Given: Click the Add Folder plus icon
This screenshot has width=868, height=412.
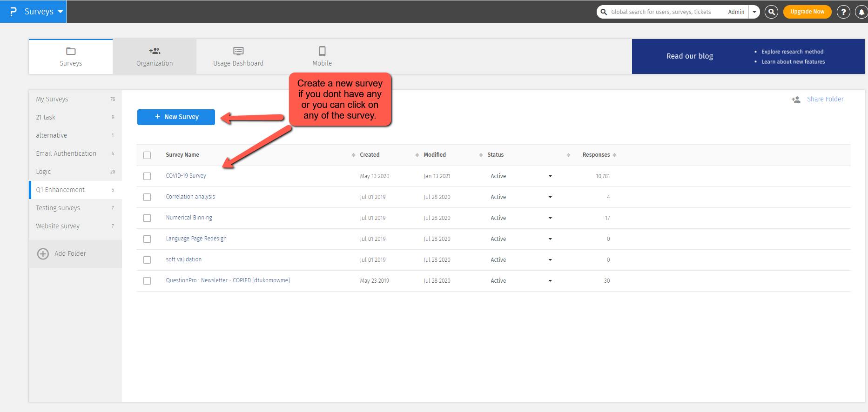Looking at the screenshot, I should (43, 253).
